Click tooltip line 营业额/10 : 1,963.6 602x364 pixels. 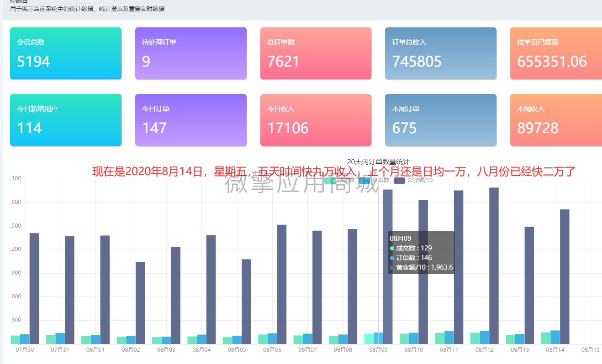coord(421,267)
